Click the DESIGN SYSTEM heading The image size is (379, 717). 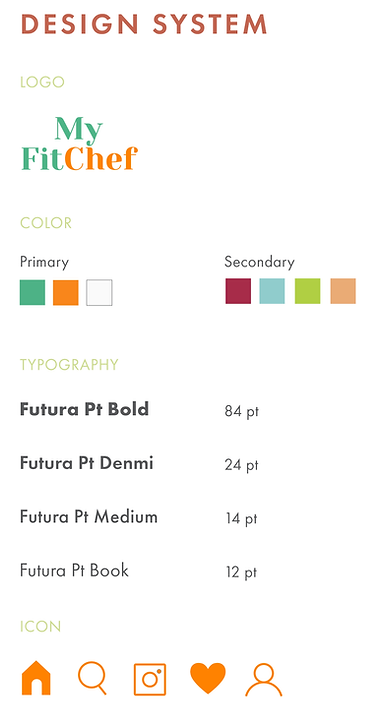pos(144,24)
